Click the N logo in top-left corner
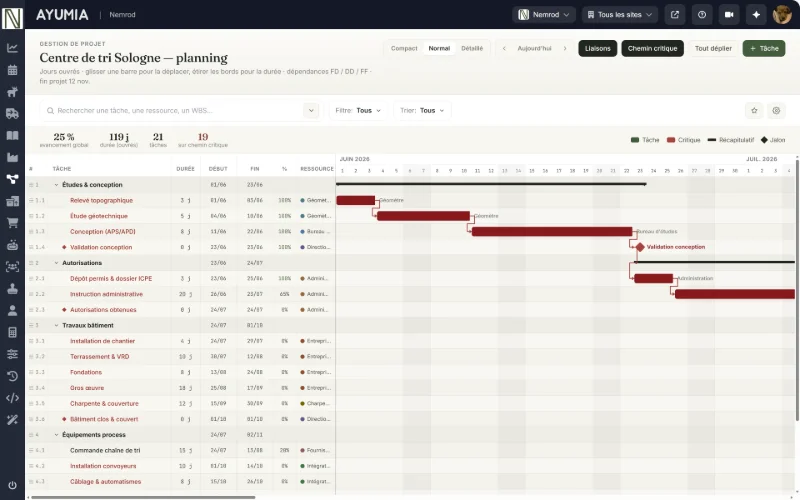The width and height of the screenshot is (800, 500). pyautogui.click(x=12, y=17)
